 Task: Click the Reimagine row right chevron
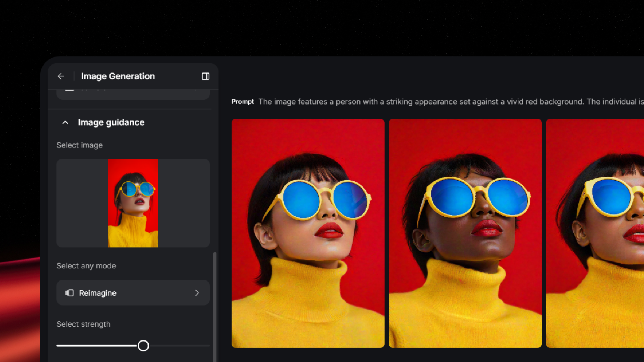coord(197,293)
